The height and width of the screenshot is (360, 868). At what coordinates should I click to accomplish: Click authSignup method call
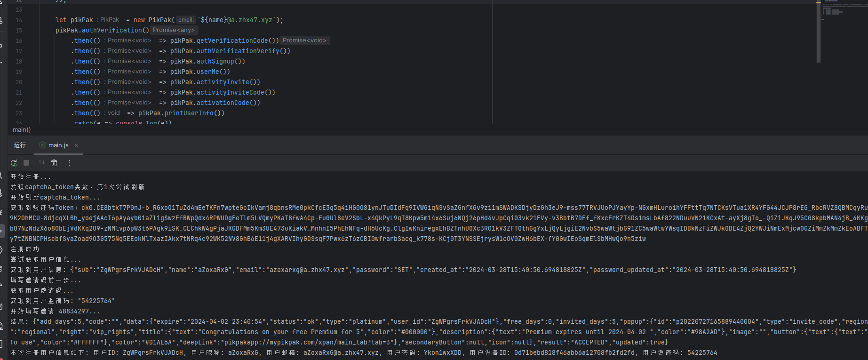click(x=215, y=61)
